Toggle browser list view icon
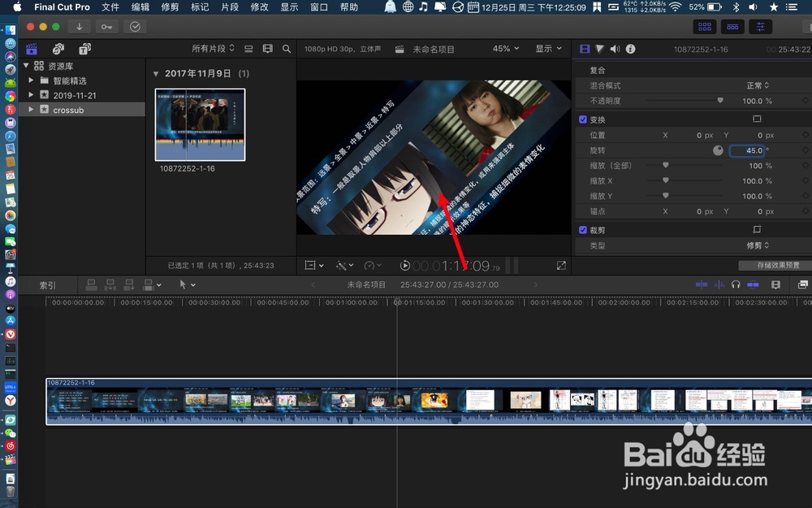 (x=248, y=49)
